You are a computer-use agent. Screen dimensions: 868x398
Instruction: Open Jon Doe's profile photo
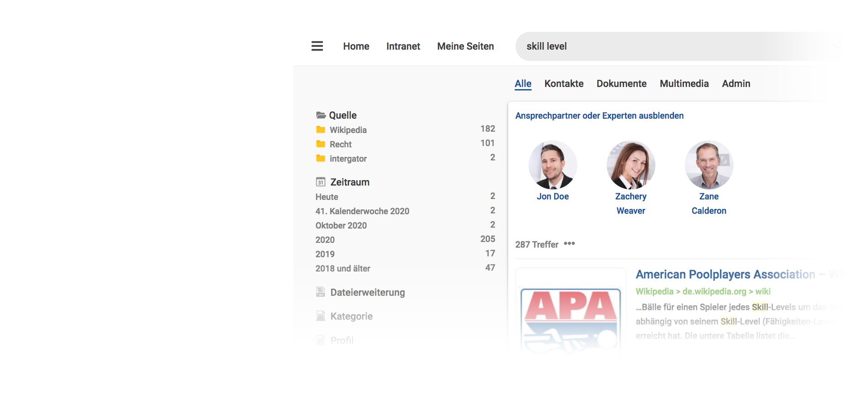coord(552,165)
